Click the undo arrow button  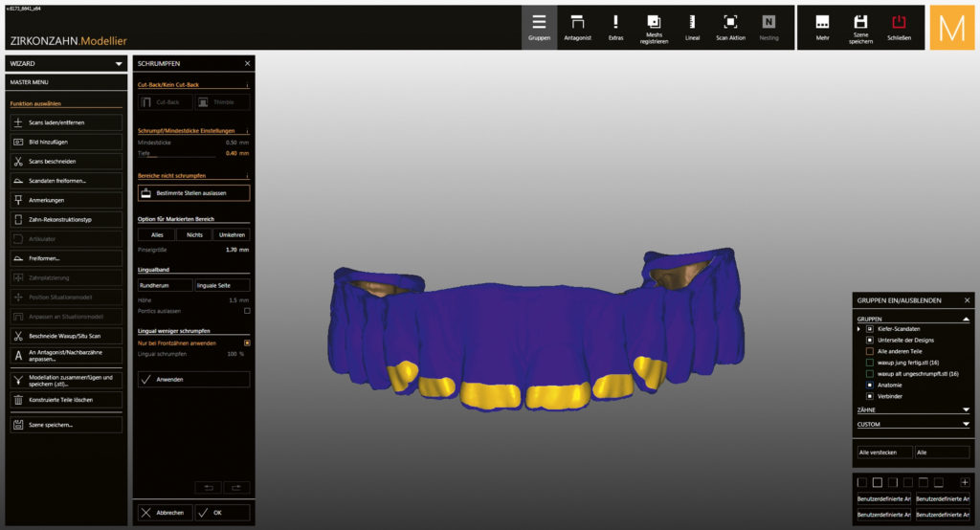coord(209,488)
